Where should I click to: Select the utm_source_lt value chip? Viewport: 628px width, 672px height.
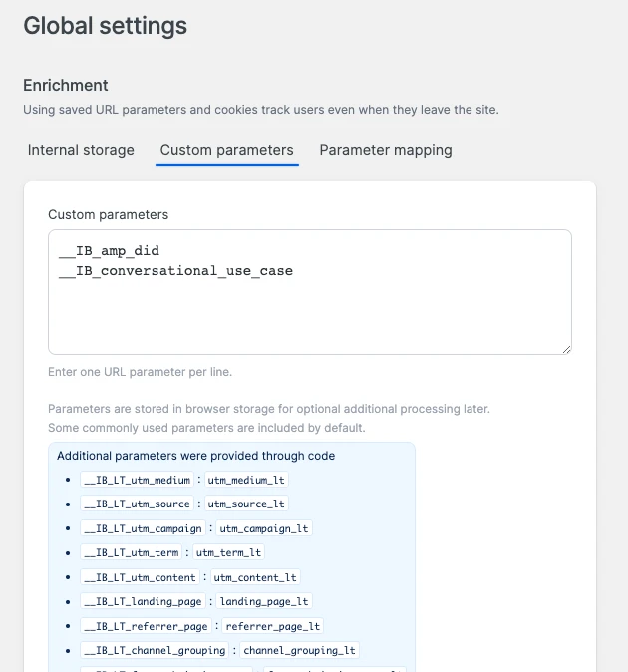click(x=246, y=504)
